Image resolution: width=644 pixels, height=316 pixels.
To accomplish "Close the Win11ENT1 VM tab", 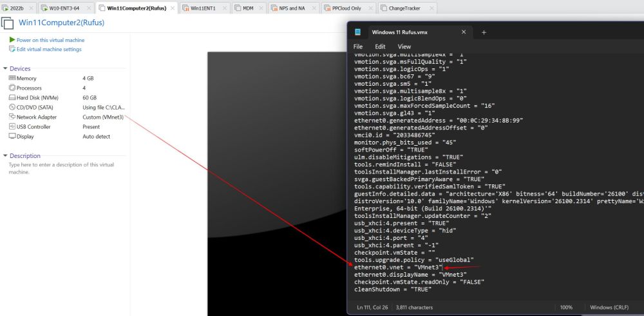I will [225, 8].
